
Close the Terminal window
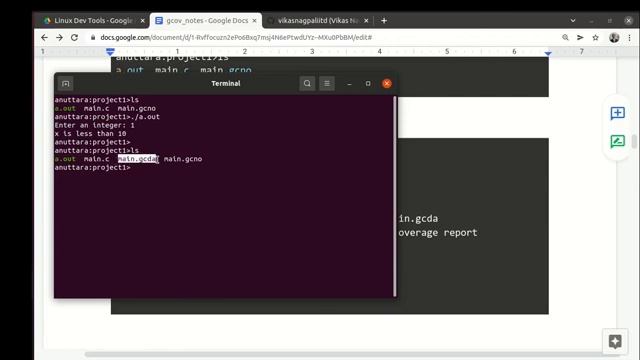[x=387, y=83]
